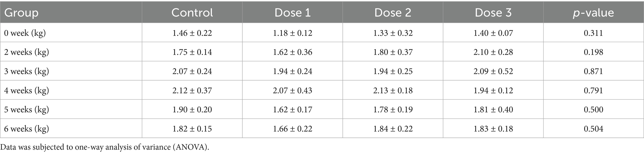Select the p-value cell 0.311

[593, 33]
